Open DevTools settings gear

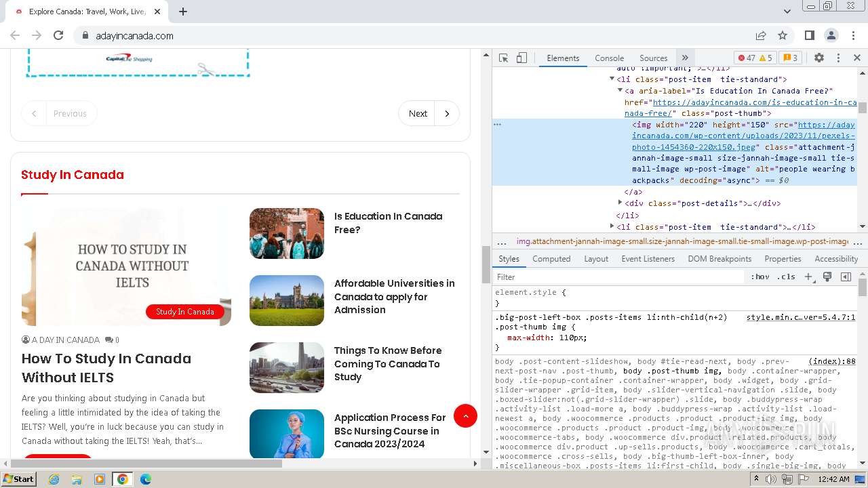click(x=819, y=58)
